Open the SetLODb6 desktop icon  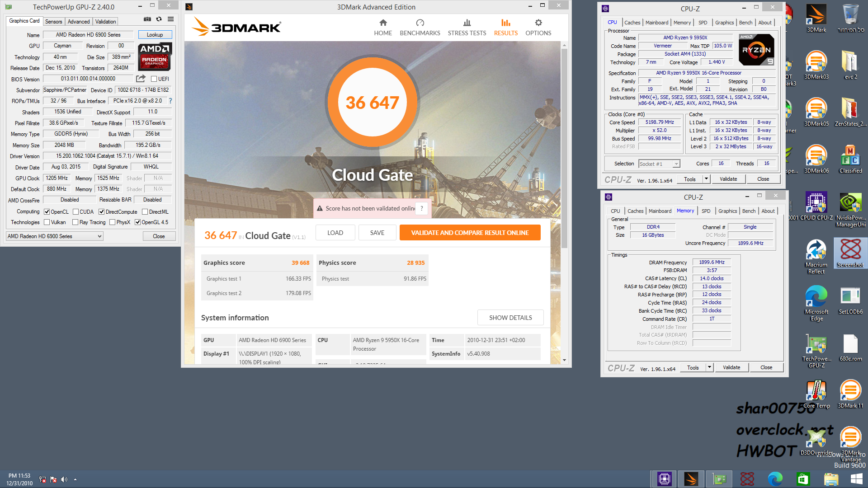coord(850,300)
